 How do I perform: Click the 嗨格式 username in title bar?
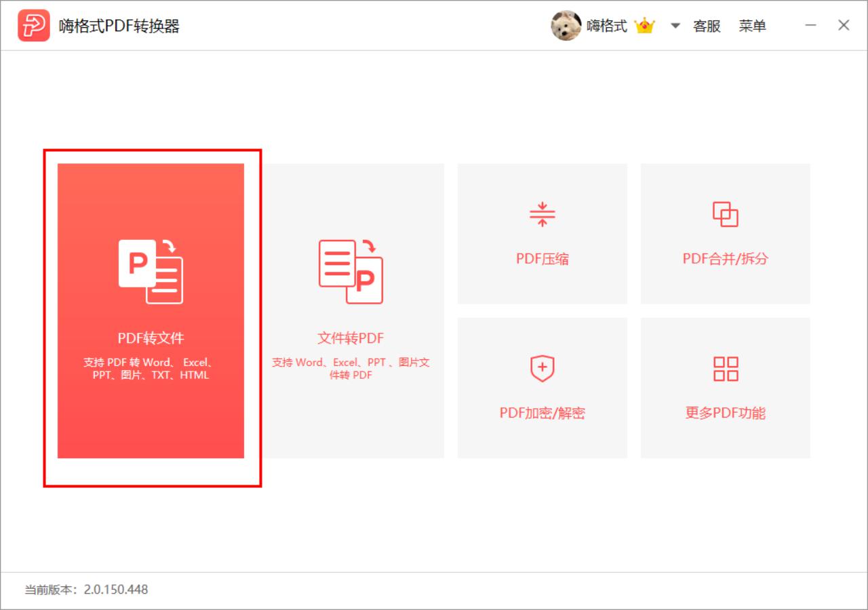[x=607, y=26]
